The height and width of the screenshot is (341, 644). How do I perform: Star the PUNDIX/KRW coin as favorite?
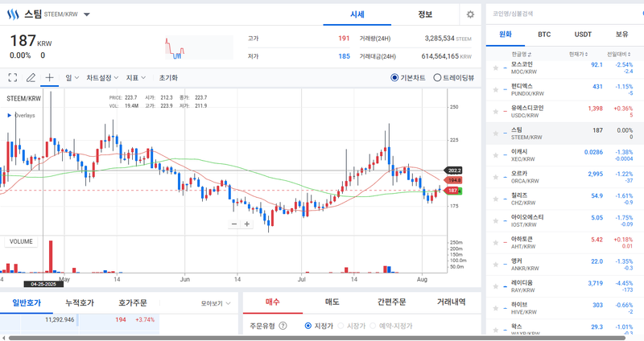(496, 89)
